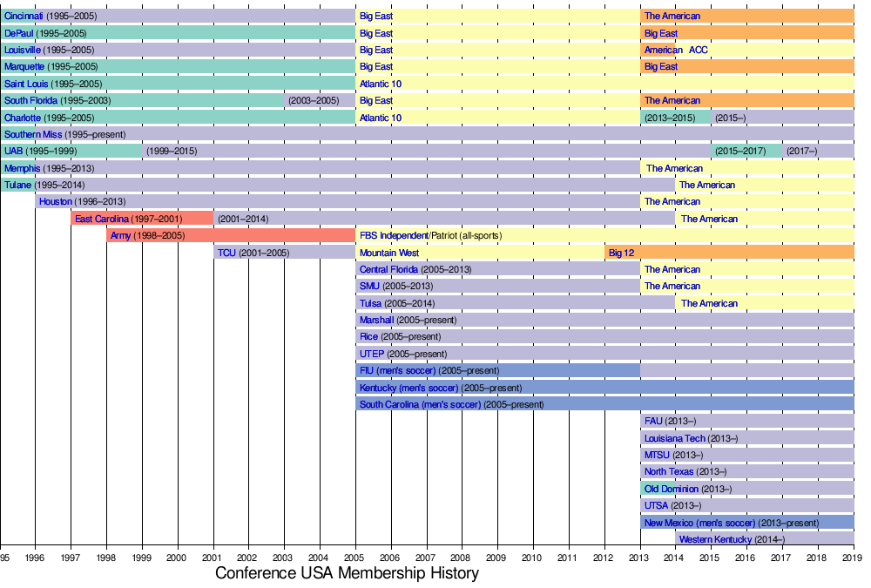This screenshot has width=871, height=588.
Task: Open the Cincinnati team link
Action: coord(24,16)
